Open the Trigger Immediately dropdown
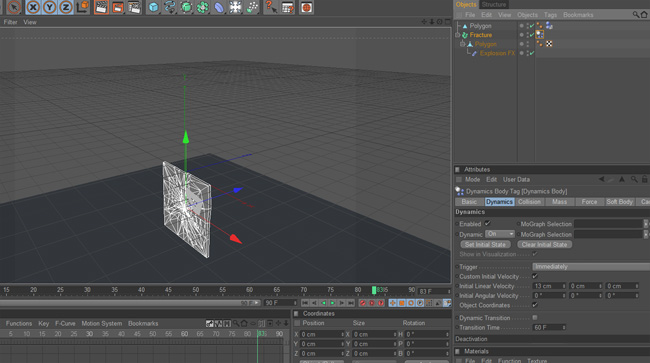Screen dimensions: 650x363 tap(591, 266)
